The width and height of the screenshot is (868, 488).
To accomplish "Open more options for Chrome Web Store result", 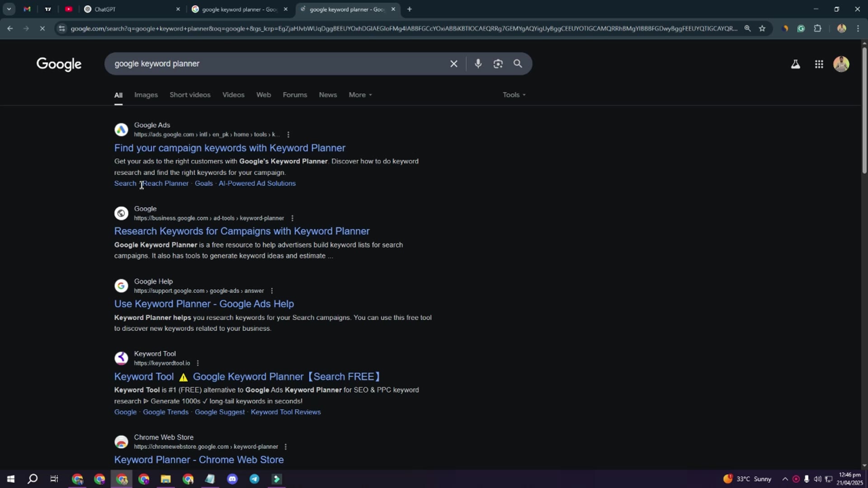I will tap(285, 447).
